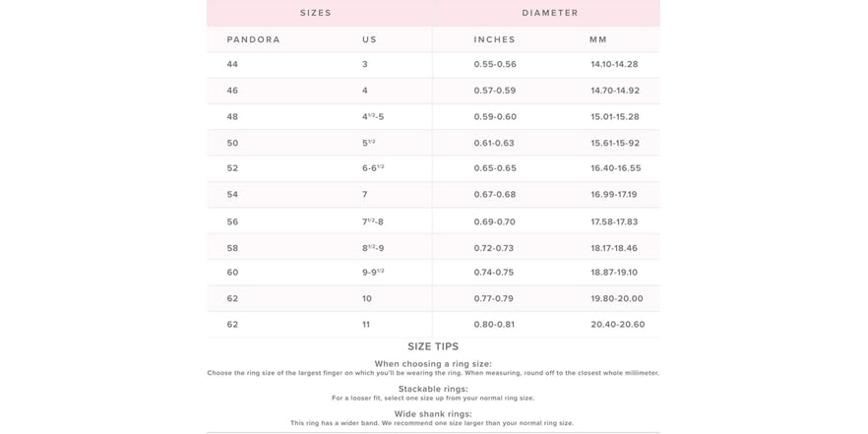Click the SIZES column group header

coord(316,13)
